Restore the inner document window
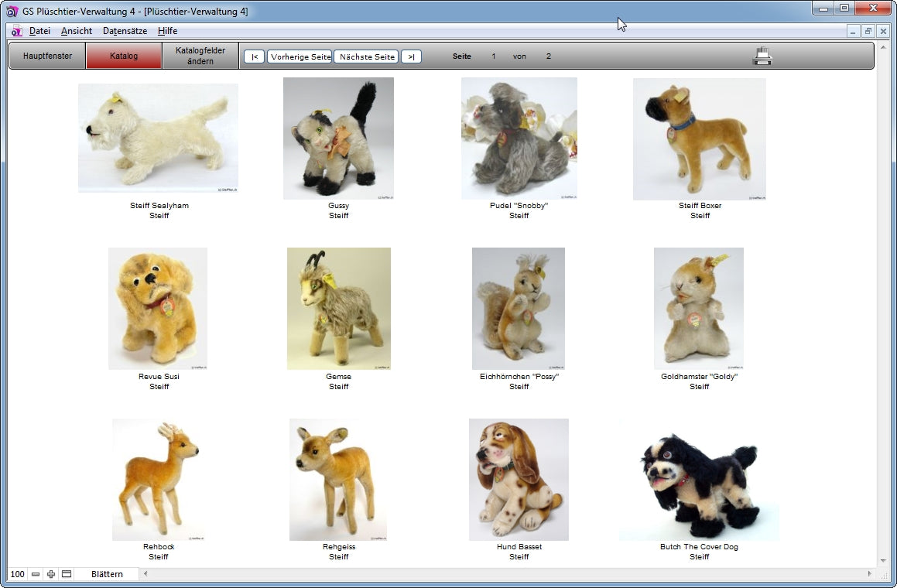This screenshot has width=897, height=588. click(868, 31)
